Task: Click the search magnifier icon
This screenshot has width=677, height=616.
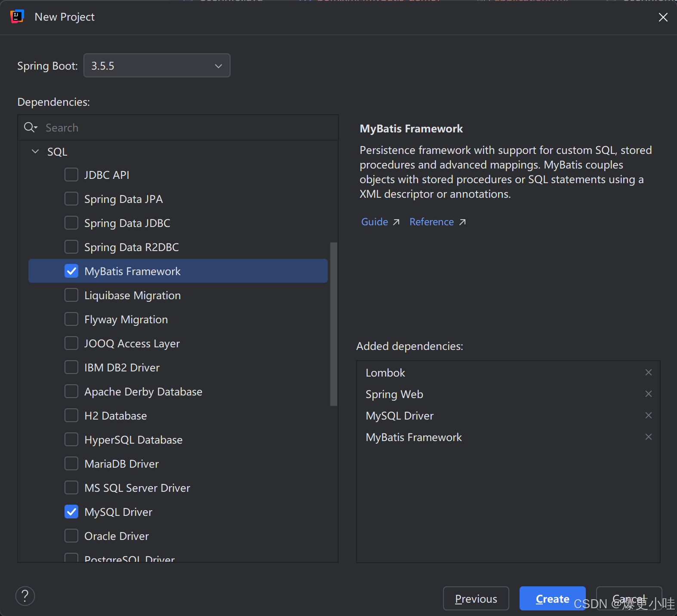Action: [x=31, y=127]
